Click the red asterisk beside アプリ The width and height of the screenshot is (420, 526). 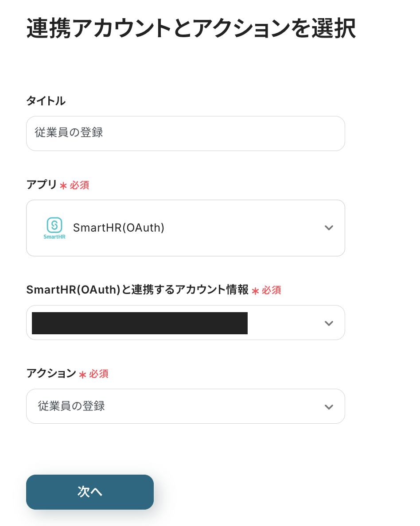click(63, 186)
